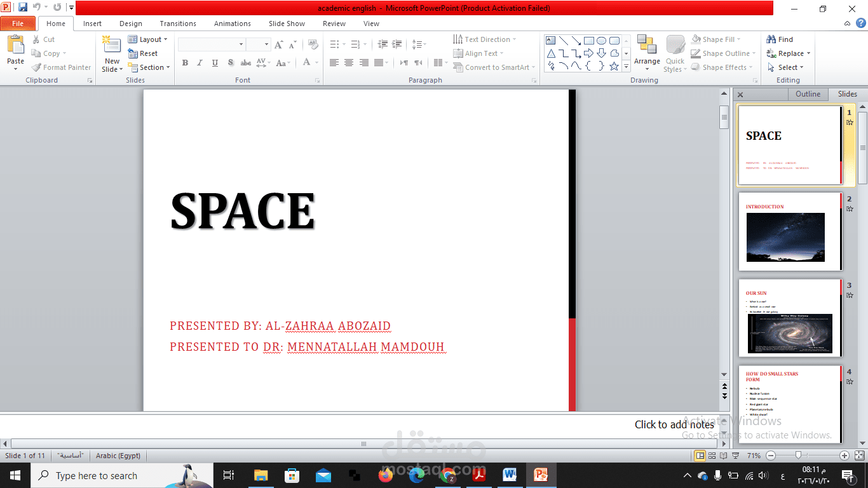Align text left
Screen dimensions: 868x488
point(334,62)
